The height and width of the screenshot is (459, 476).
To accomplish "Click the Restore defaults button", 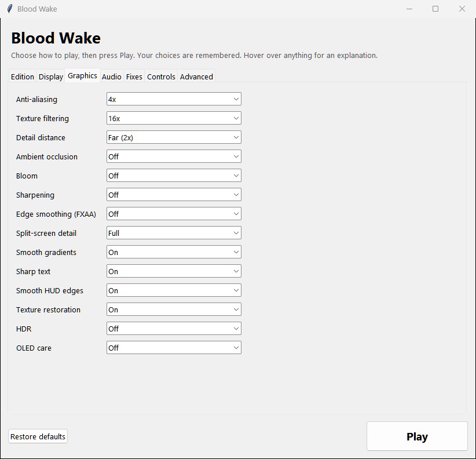I will [x=38, y=436].
